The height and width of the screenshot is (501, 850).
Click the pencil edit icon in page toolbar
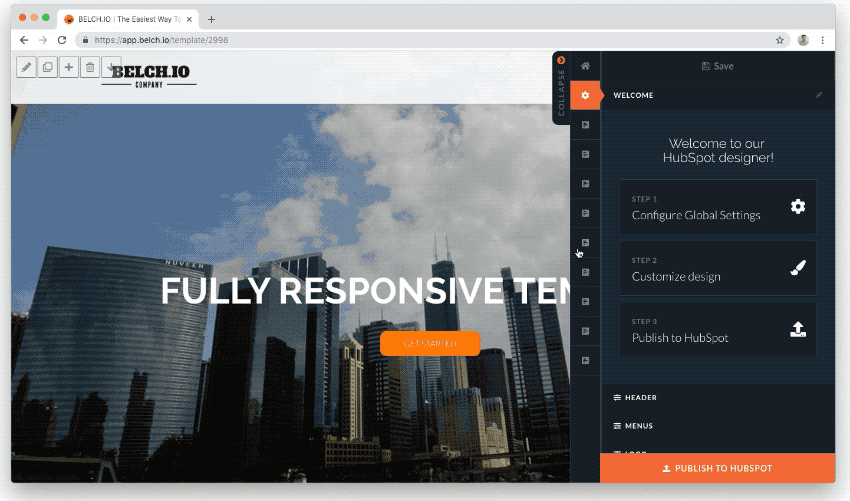(26, 67)
